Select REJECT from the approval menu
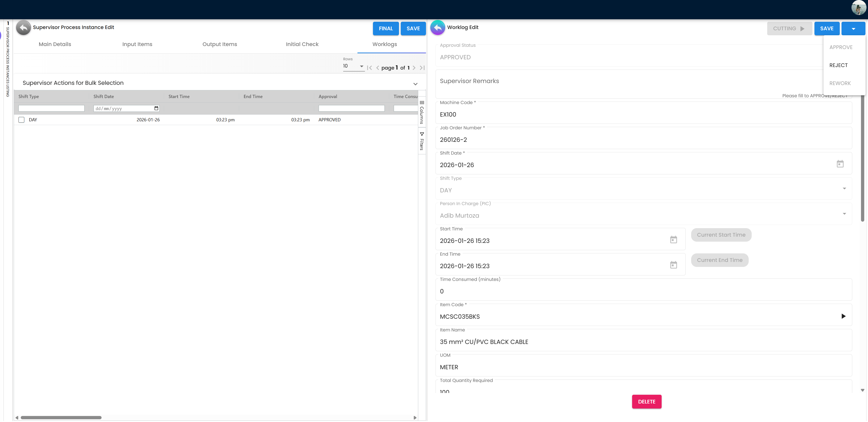This screenshot has height=422, width=868. (838, 65)
